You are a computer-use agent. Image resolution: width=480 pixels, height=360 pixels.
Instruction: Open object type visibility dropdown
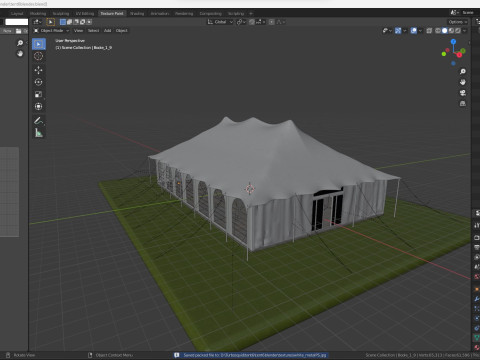coord(387,31)
